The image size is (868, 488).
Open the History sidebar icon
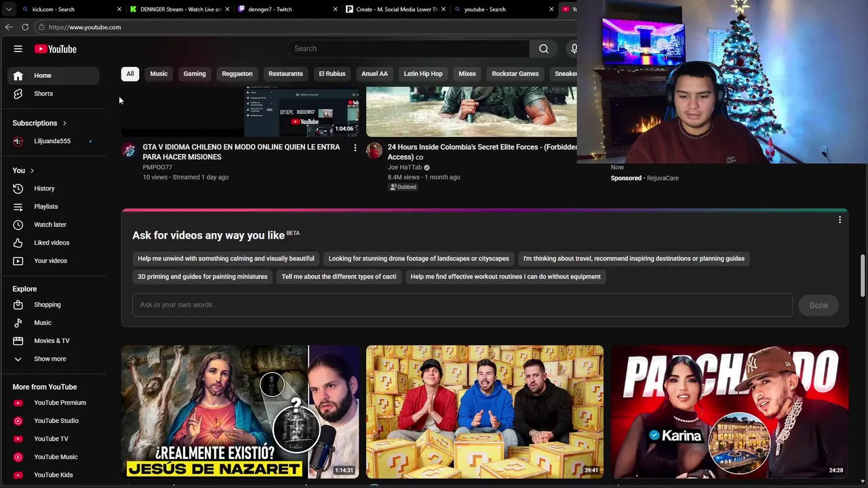18,188
